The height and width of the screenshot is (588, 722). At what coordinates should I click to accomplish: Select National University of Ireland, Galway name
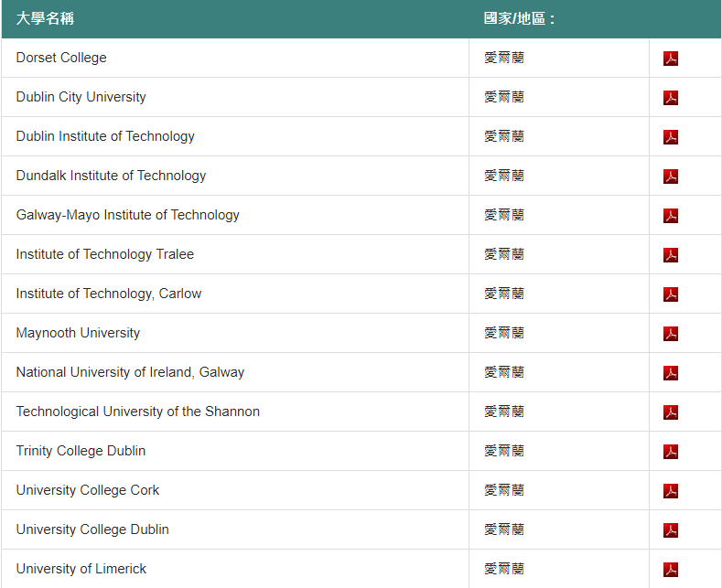click(130, 372)
